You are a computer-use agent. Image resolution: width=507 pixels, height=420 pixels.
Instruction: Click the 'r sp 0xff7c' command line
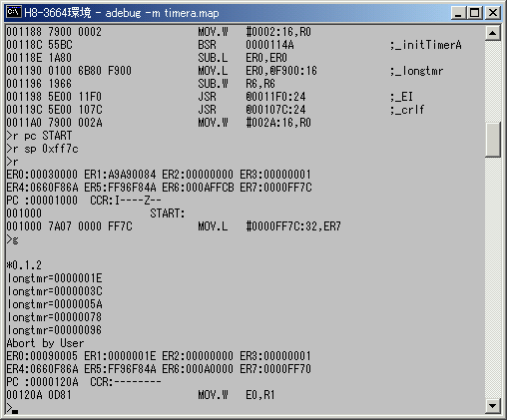(x=43, y=149)
